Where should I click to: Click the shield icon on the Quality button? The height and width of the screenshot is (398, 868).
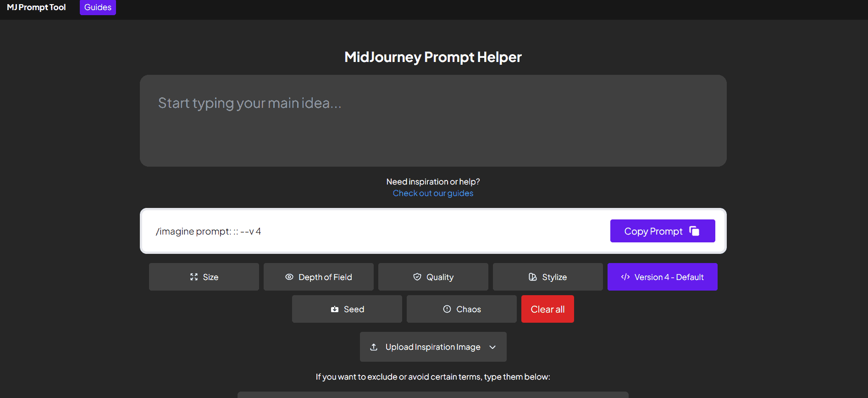(417, 277)
